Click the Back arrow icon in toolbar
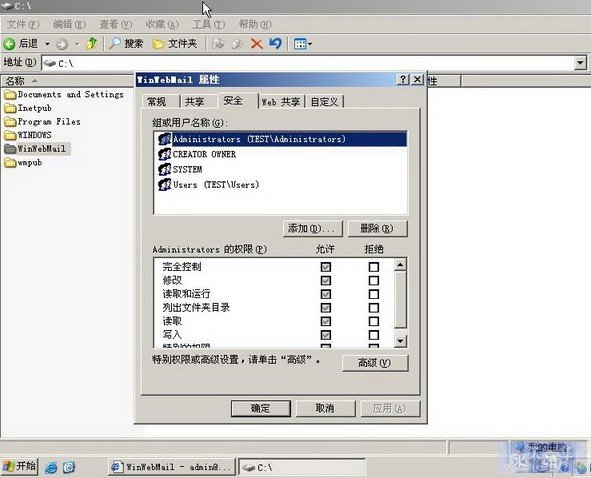The height and width of the screenshot is (478, 591). pos(9,44)
